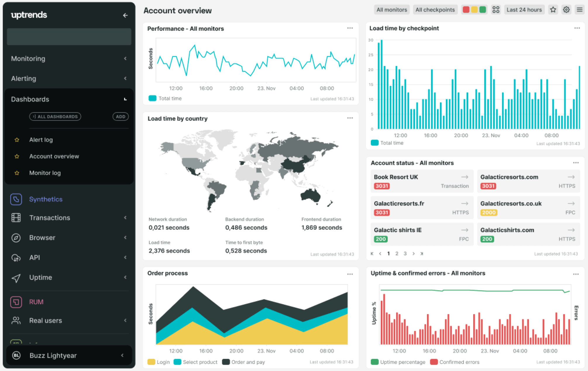Toggle the yellow warning status filter
The height and width of the screenshot is (371, 588).
(474, 9)
